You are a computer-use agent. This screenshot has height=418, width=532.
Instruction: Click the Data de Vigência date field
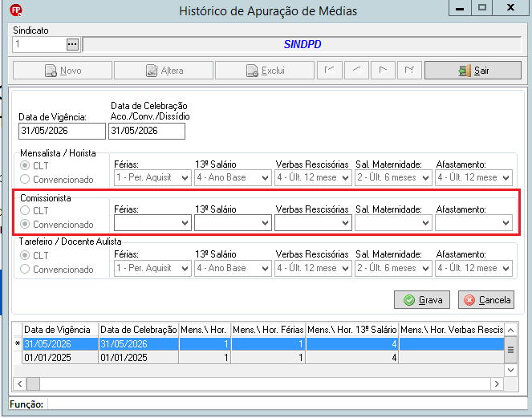coord(62,131)
